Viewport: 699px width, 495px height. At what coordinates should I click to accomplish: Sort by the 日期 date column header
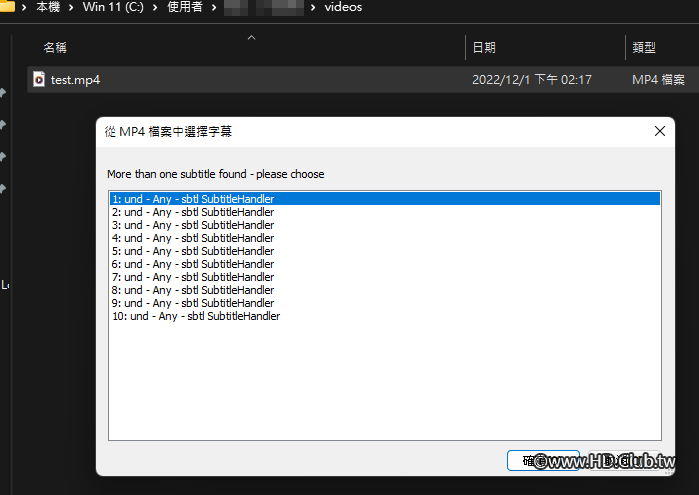(484, 47)
